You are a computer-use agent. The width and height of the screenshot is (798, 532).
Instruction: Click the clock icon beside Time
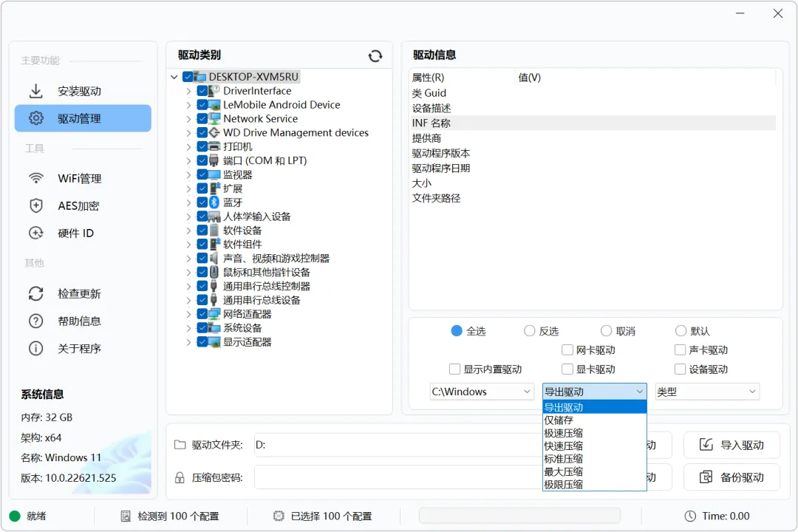pyautogui.click(x=690, y=516)
